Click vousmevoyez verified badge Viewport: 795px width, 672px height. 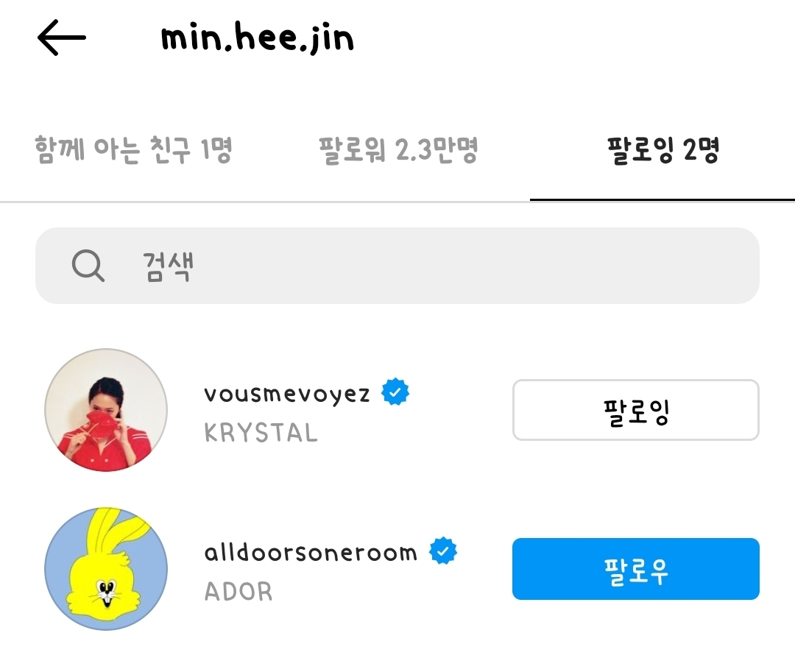[395, 392]
